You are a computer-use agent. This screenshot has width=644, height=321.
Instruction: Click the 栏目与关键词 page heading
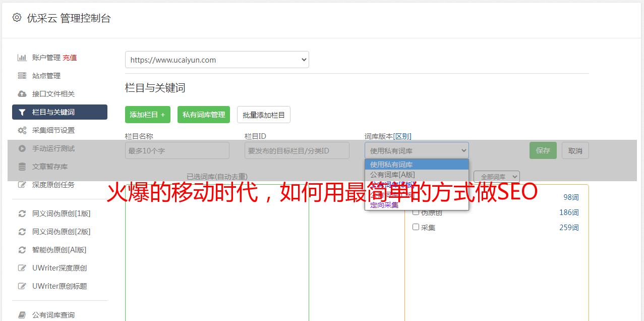pos(155,88)
